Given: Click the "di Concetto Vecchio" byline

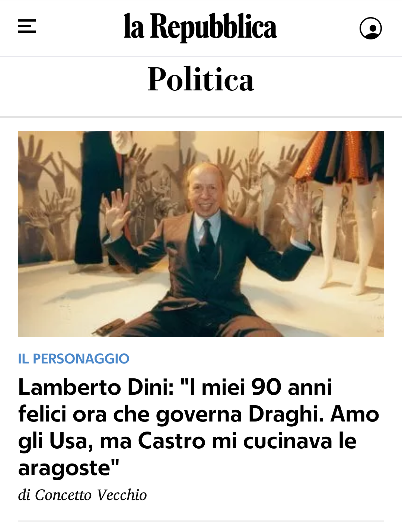Looking at the screenshot, I should (83, 495).
